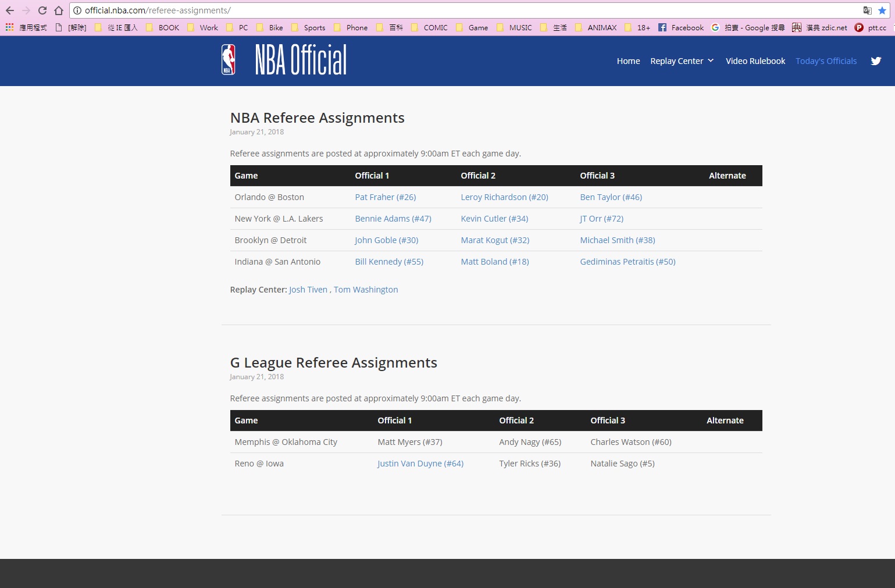The image size is (895, 588).
Task: Reload the page with refresh icon
Action: 42,10
